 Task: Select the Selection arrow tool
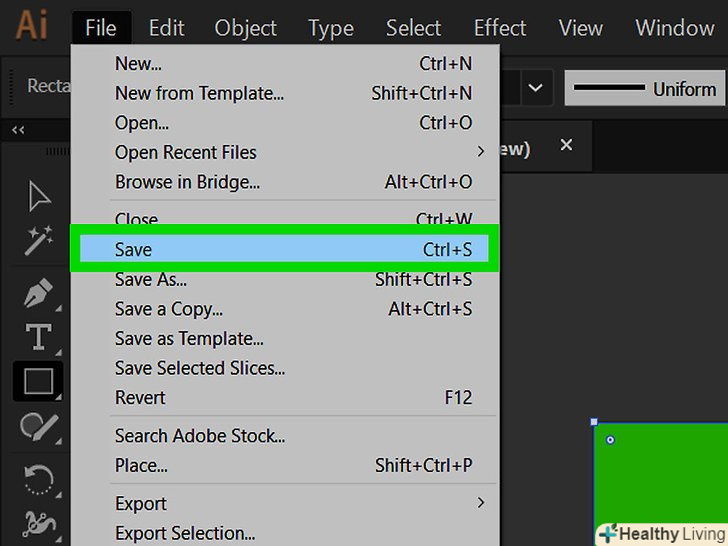[39, 196]
